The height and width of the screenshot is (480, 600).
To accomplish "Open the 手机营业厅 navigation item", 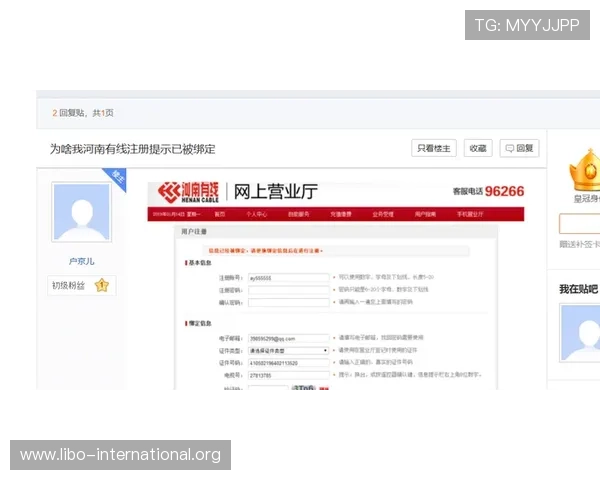I will pyautogui.click(x=470, y=214).
